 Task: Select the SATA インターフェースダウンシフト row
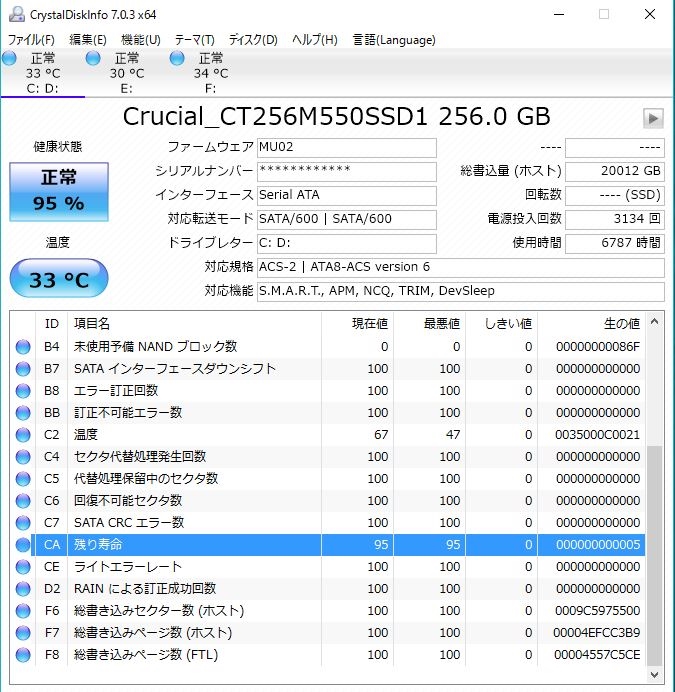(x=328, y=369)
